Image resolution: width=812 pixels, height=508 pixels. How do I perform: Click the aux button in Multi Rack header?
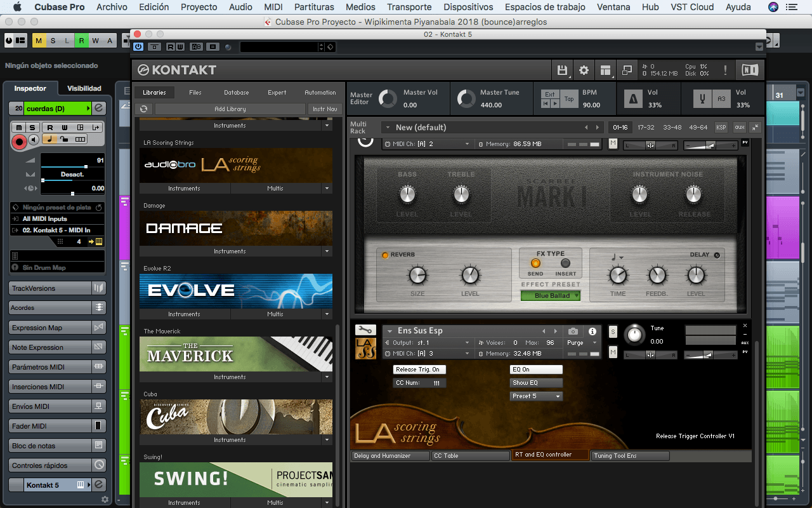point(740,128)
